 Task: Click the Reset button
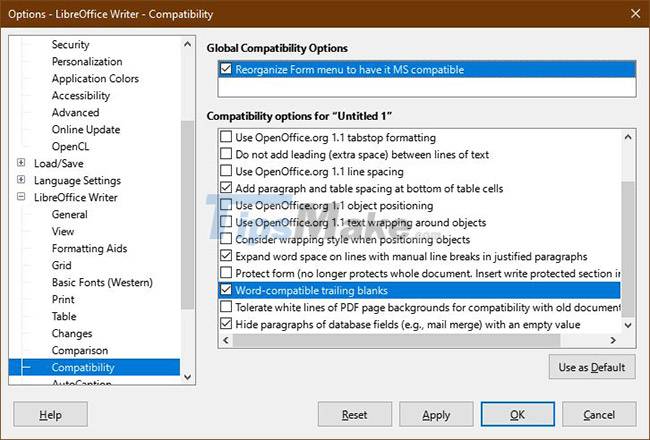(355, 414)
